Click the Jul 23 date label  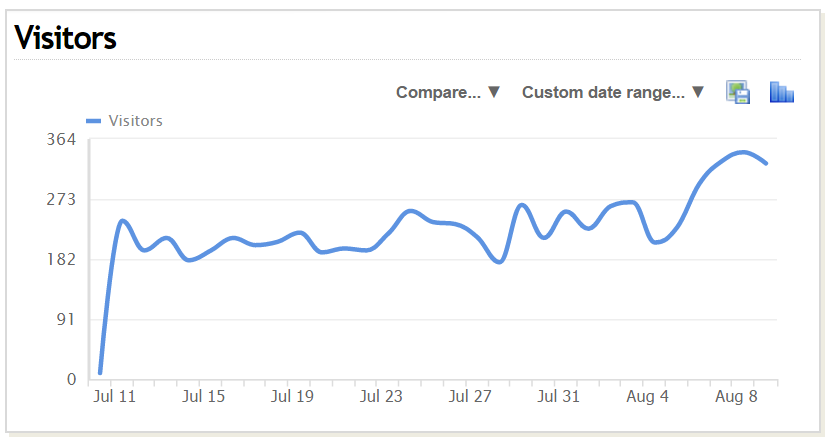pyautogui.click(x=380, y=397)
